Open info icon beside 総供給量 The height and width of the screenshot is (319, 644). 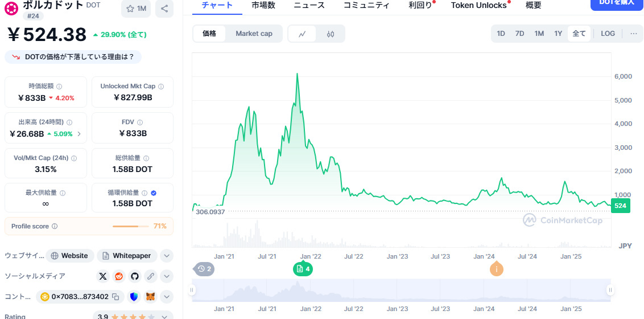(146, 158)
